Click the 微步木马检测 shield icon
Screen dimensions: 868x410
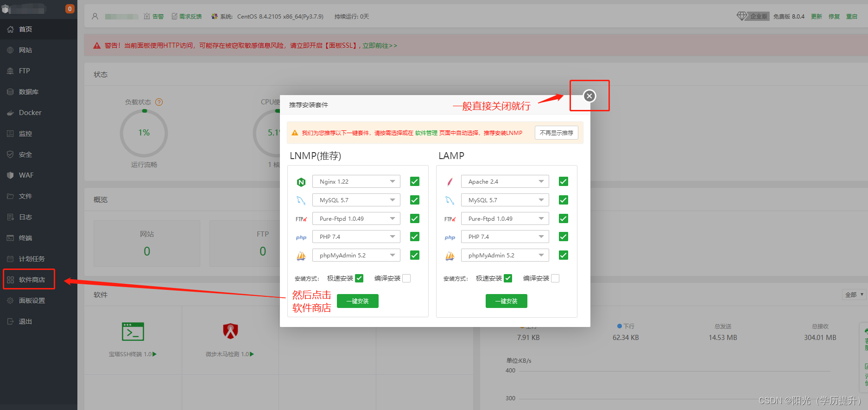(x=230, y=331)
